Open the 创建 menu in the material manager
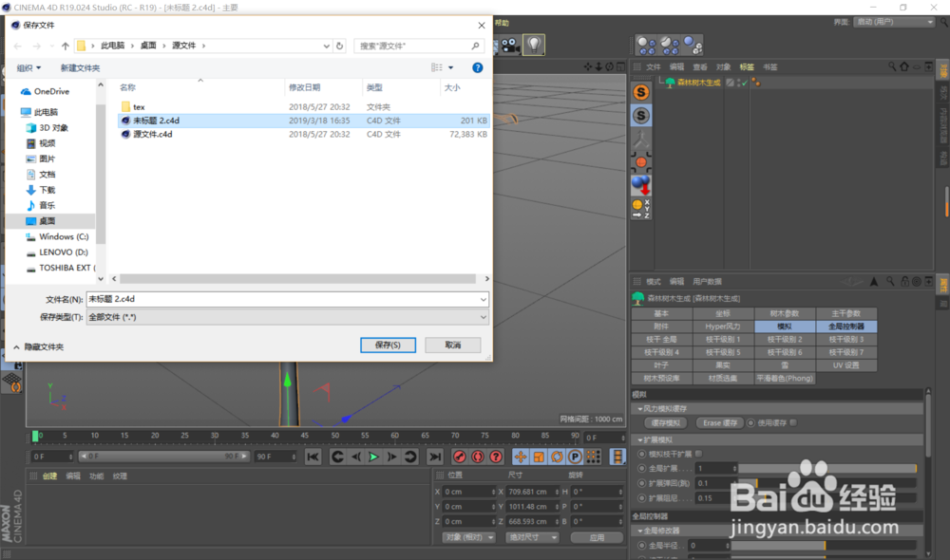Screen dimensions: 950x560 tap(49, 476)
